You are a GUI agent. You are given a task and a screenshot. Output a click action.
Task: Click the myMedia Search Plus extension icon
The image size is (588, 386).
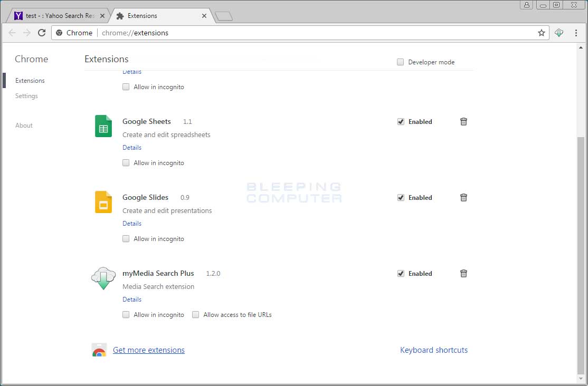[x=103, y=278]
